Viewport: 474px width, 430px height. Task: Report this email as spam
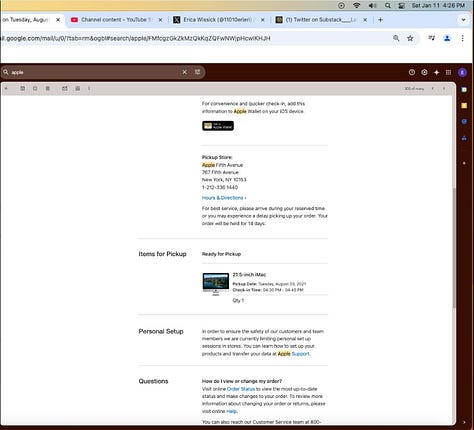point(35,88)
